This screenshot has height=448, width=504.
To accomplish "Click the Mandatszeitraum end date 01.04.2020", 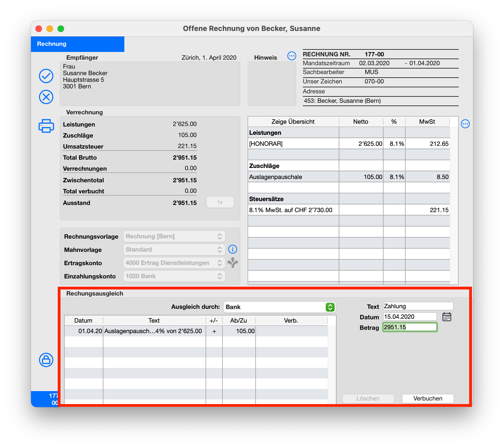I will point(425,63).
